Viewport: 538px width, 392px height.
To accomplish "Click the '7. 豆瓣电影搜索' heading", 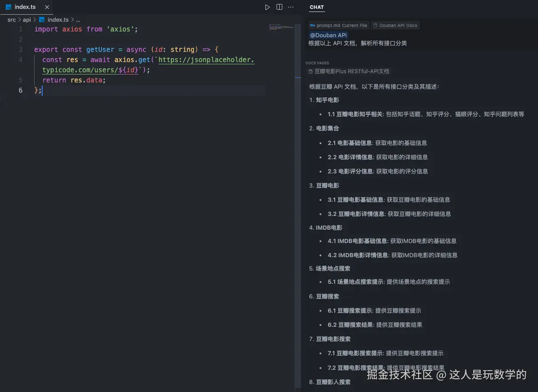I will [x=330, y=339].
